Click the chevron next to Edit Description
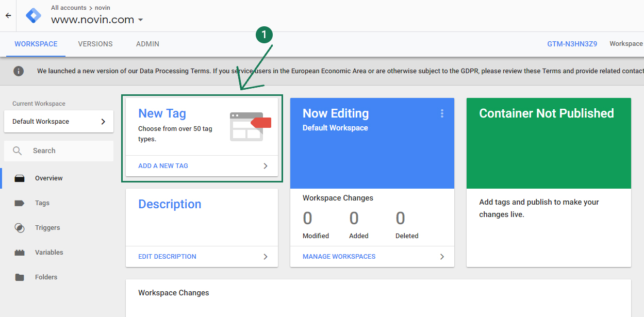The width and height of the screenshot is (644, 317). [x=266, y=257]
